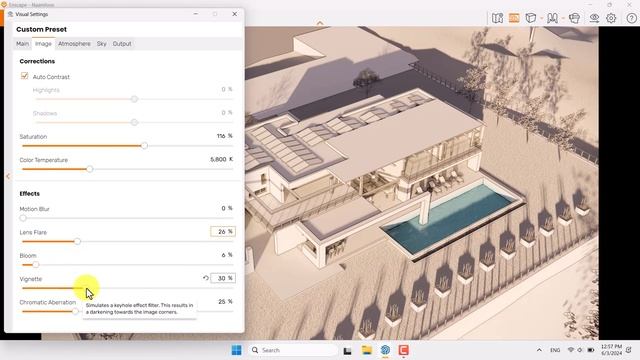
Task: Click the Lens Flare 26 % value field
Action: click(223, 231)
